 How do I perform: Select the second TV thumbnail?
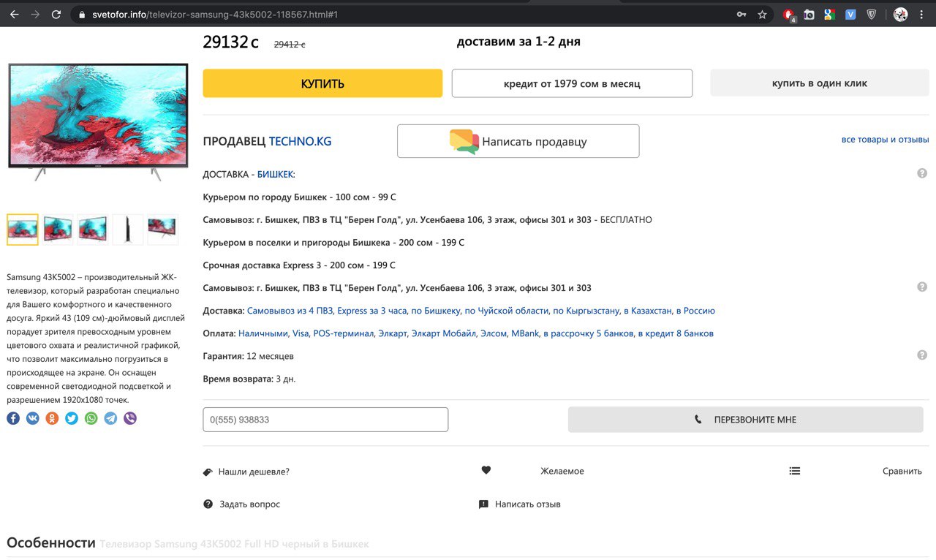[x=58, y=230]
